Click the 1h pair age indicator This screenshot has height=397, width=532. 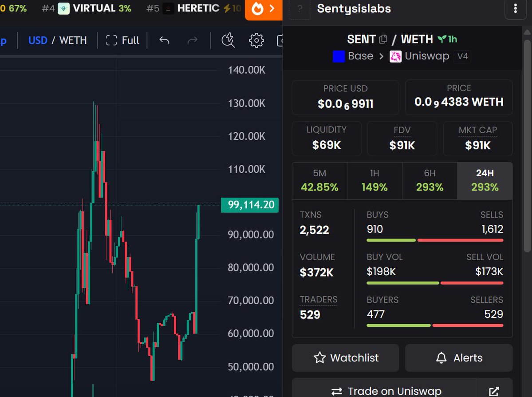(x=447, y=39)
